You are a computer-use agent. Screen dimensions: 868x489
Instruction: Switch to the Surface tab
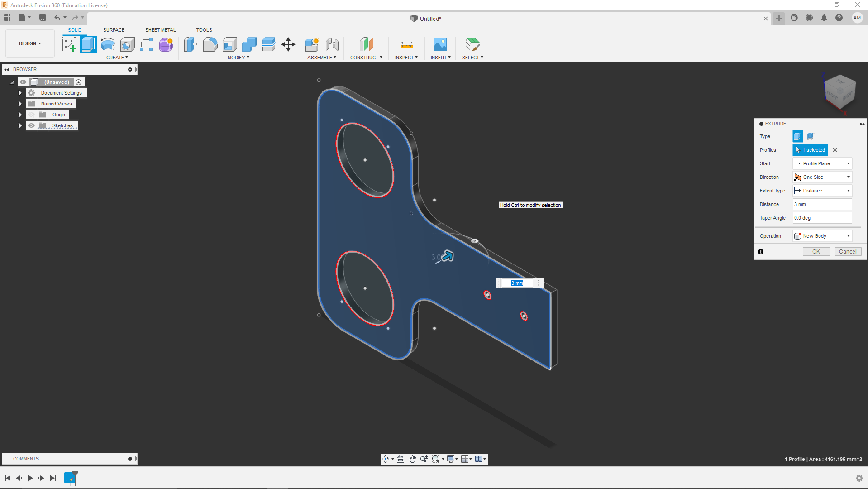pyautogui.click(x=114, y=30)
